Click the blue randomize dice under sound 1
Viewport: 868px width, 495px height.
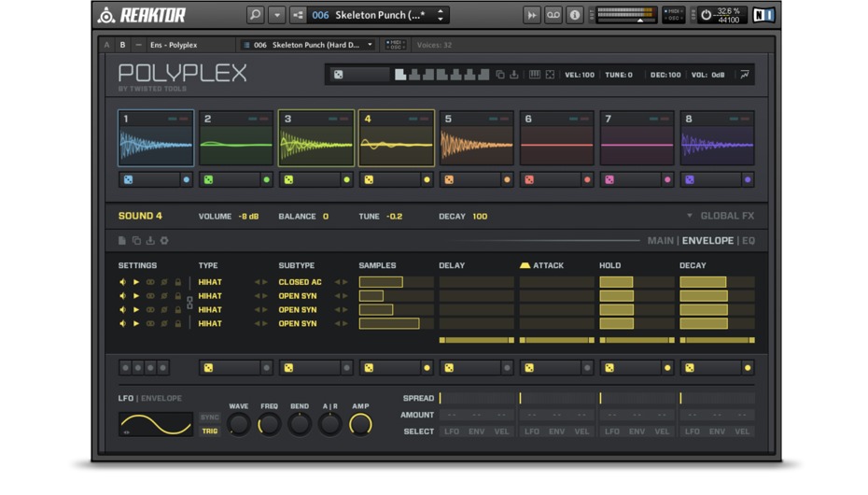coord(129,179)
